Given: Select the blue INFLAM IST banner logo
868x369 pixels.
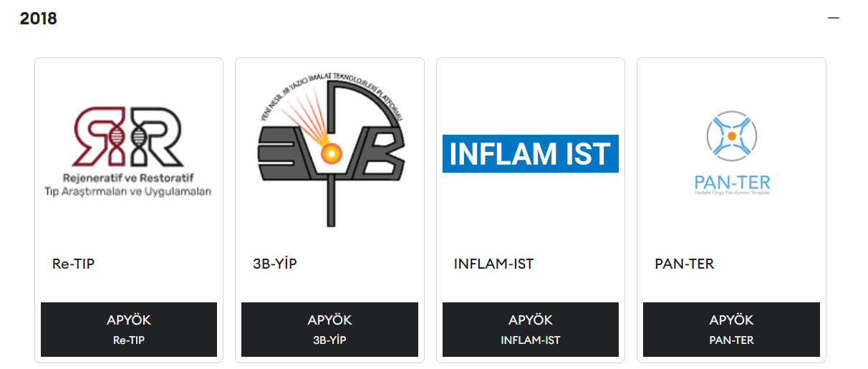Looking at the screenshot, I should pyautogui.click(x=530, y=153).
